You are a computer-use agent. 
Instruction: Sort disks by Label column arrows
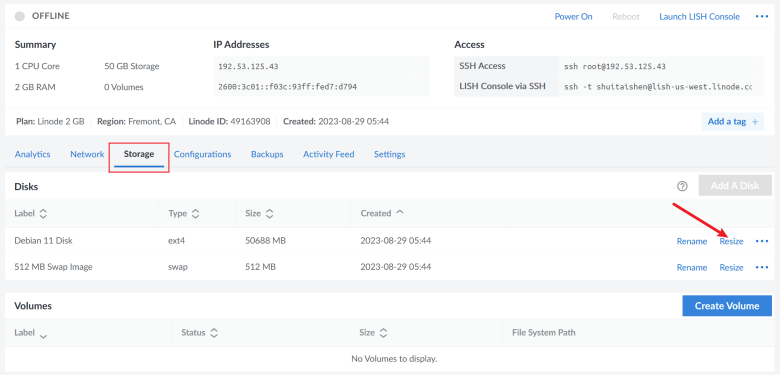click(43, 214)
